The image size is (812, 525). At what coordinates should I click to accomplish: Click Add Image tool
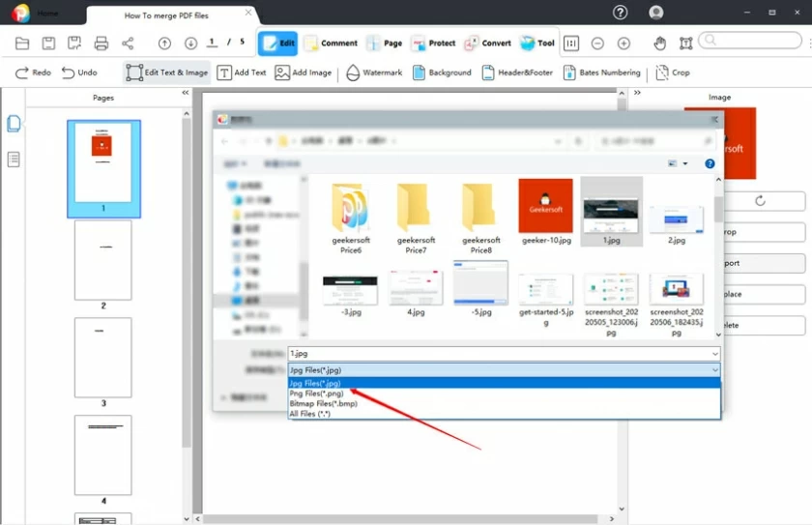click(x=304, y=73)
